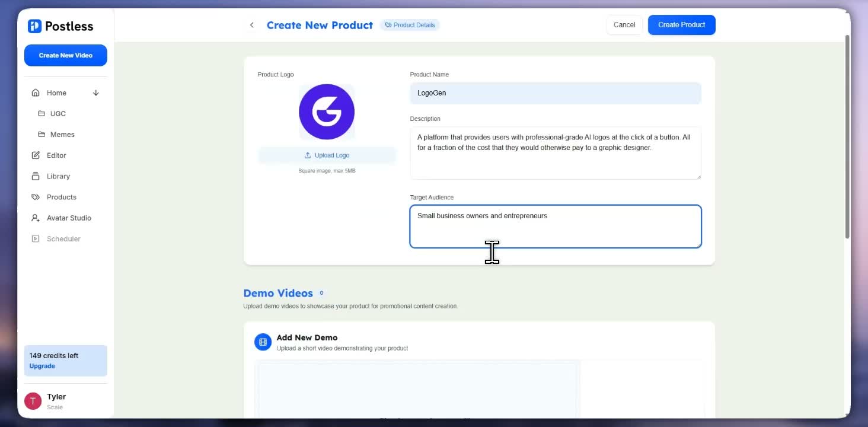
Task: Click the Postless logo icon
Action: tap(34, 26)
